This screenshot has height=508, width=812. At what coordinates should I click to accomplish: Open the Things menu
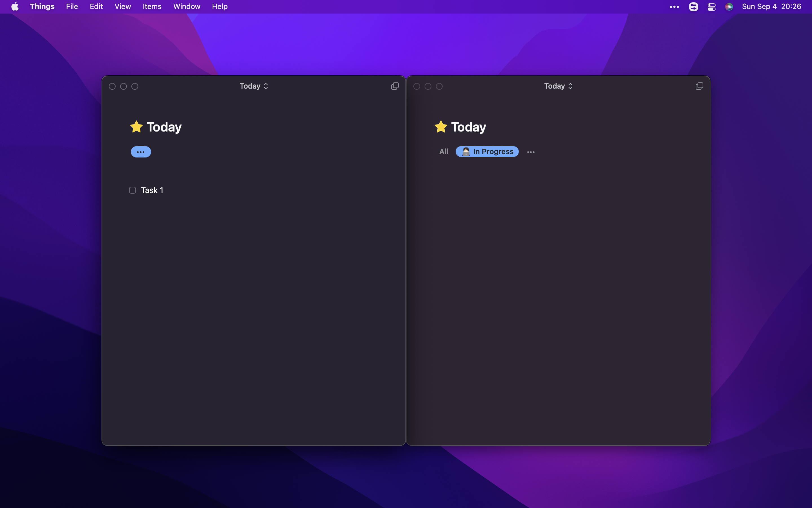click(x=42, y=6)
